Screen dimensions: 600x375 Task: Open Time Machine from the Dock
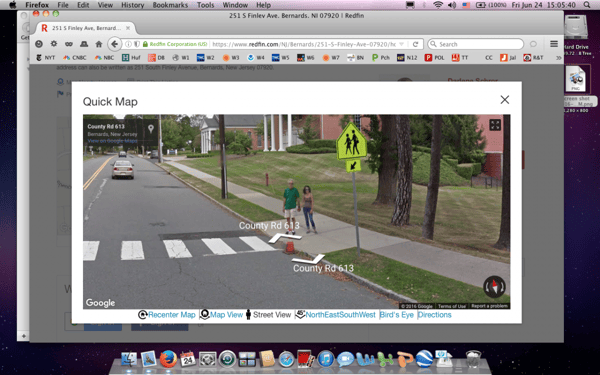pyautogui.click(x=227, y=359)
